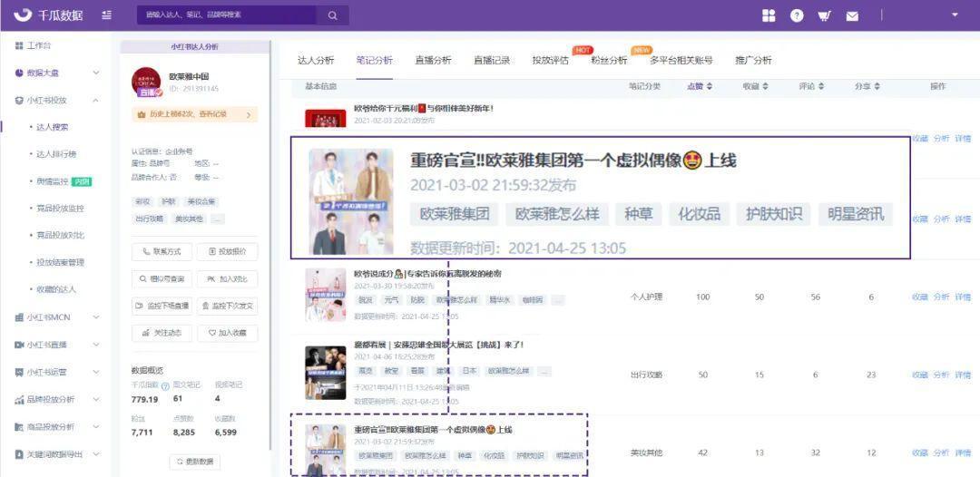Switch to the 推广分析 tab
The width and height of the screenshot is (980, 477).
coord(753,61)
